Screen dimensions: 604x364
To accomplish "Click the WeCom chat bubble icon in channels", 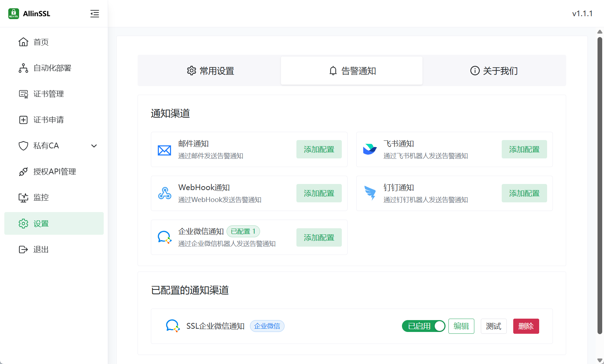I will point(165,237).
